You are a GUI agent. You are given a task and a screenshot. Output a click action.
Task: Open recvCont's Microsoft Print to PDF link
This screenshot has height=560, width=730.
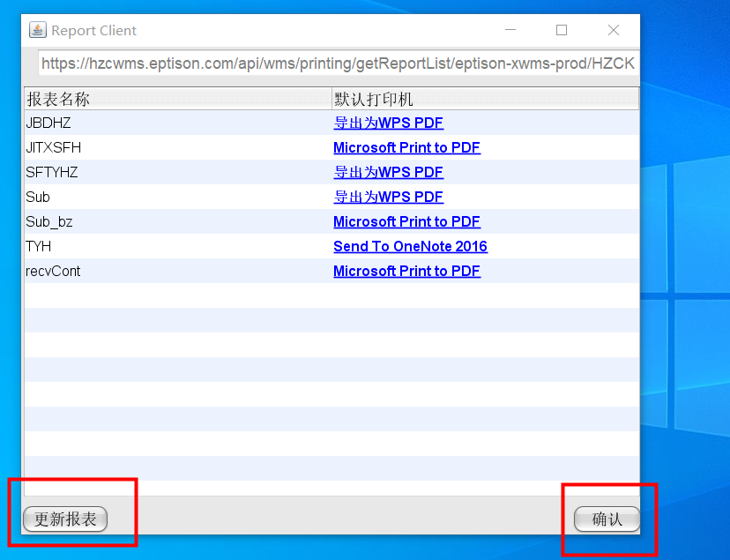(x=406, y=272)
